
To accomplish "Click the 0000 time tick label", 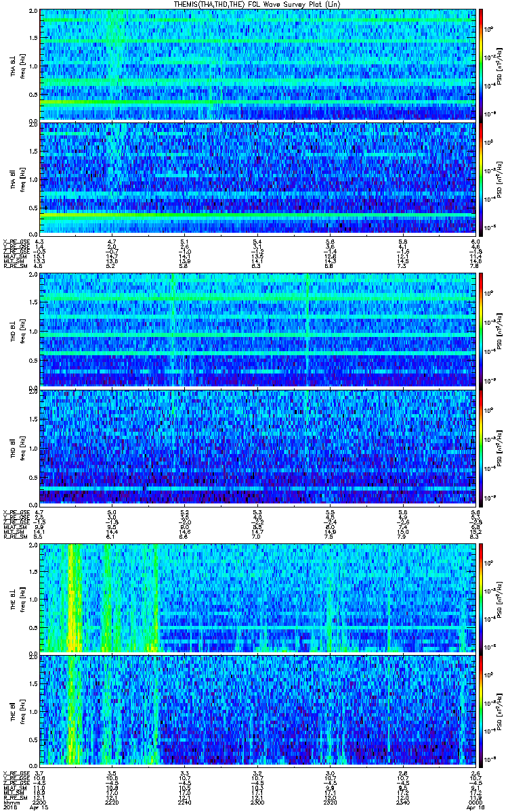I will point(474,802).
